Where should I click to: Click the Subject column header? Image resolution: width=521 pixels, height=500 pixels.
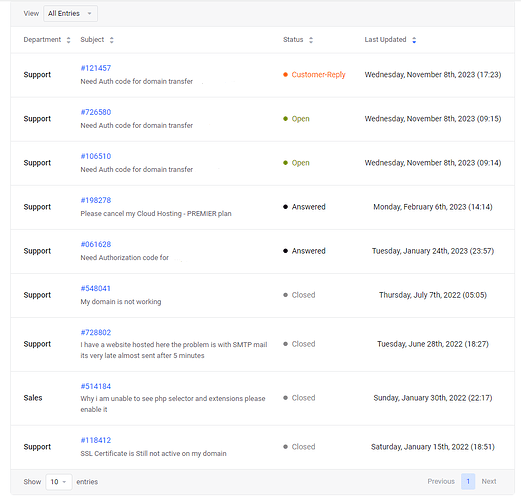(x=92, y=40)
